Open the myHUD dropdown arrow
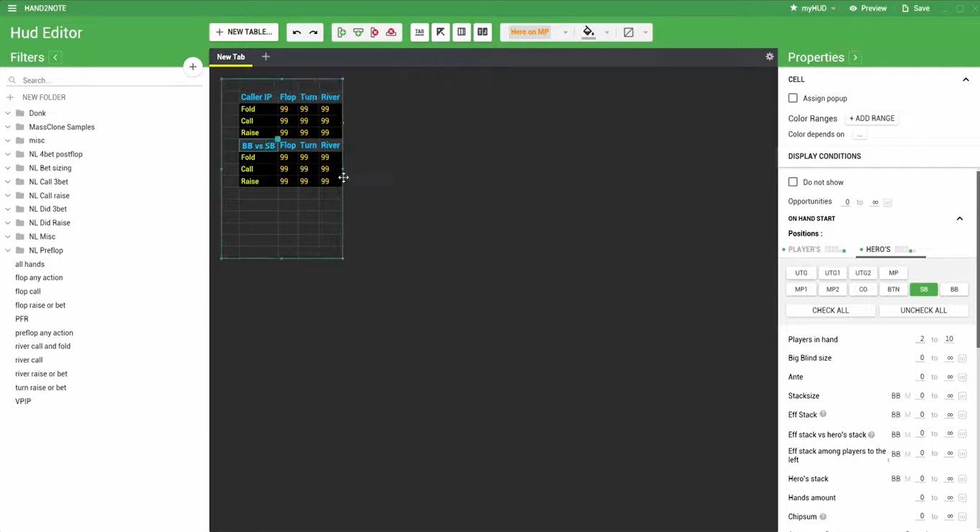 pos(833,9)
